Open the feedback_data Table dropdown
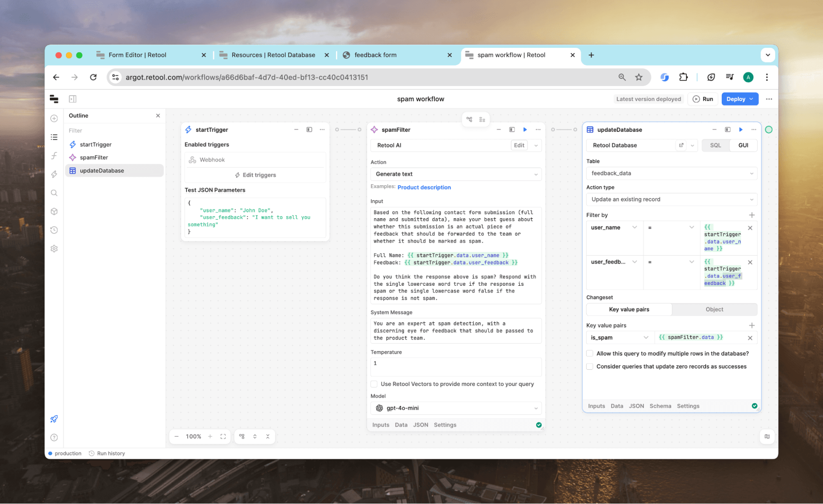 [671, 173]
